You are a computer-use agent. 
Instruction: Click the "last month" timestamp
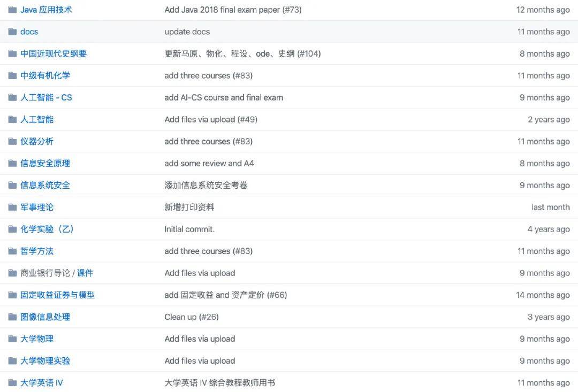click(x=550, y=207)
